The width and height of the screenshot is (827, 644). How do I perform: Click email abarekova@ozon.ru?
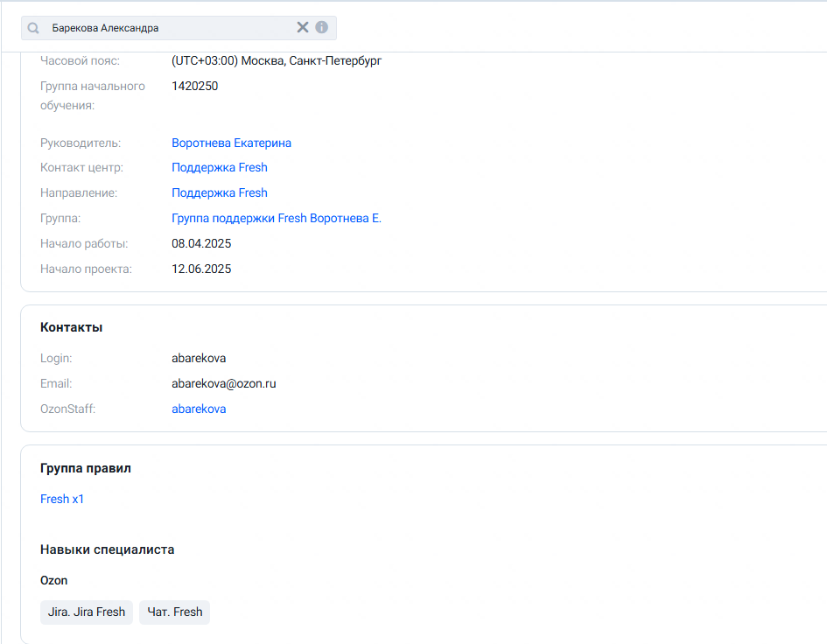[224, 383]
